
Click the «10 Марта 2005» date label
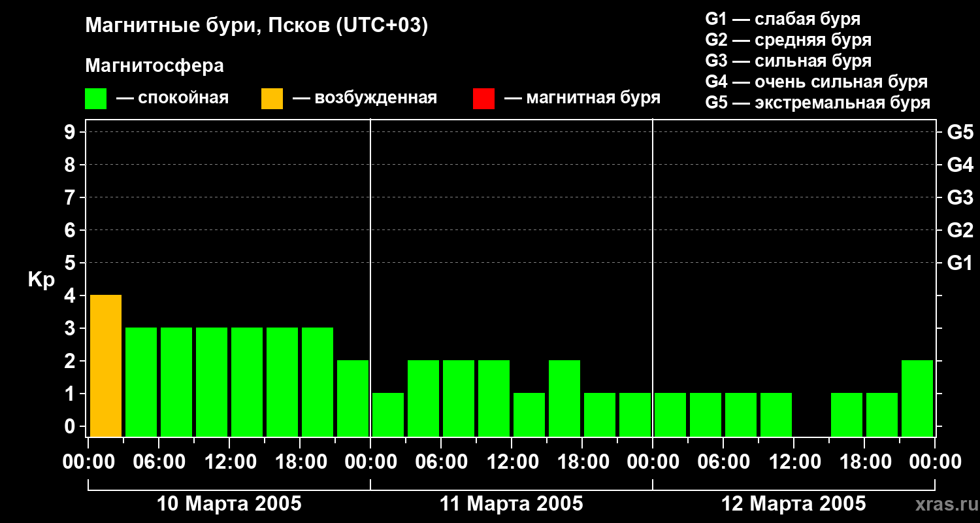229,504
